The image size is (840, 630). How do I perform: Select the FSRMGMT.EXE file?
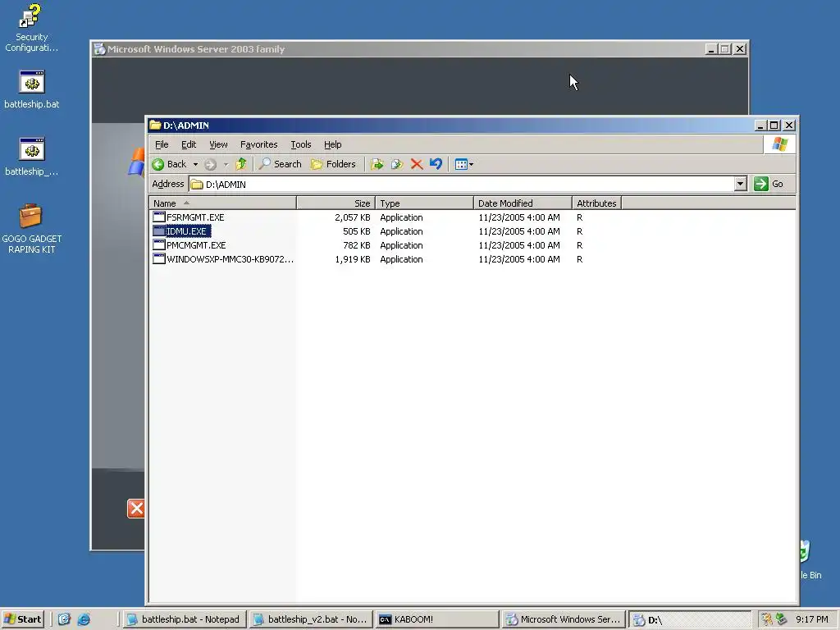point(195,217)
